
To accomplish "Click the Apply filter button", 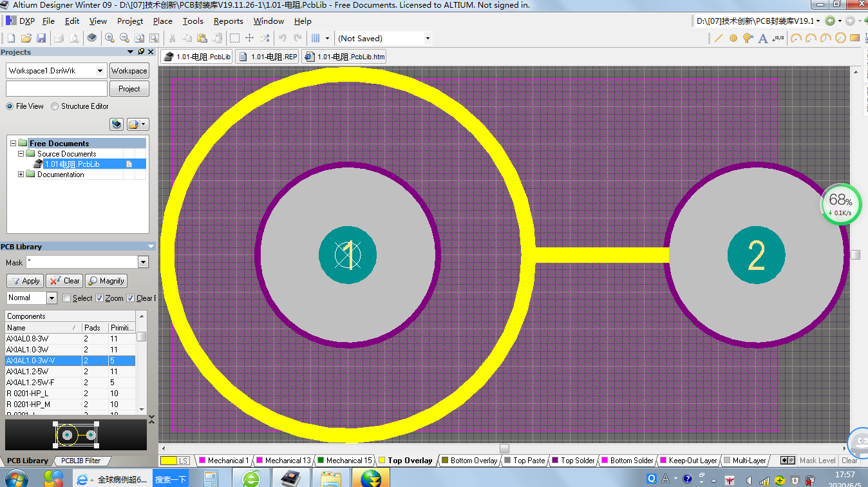I will (x=25, y=281).
